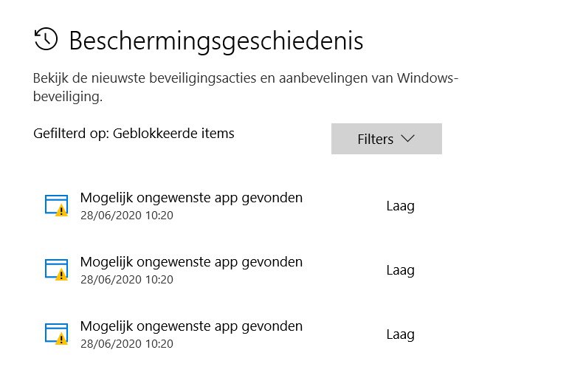Click the 'Laag' severity of the first entry
The image size is (586, 392).
[x=400, y=206]
